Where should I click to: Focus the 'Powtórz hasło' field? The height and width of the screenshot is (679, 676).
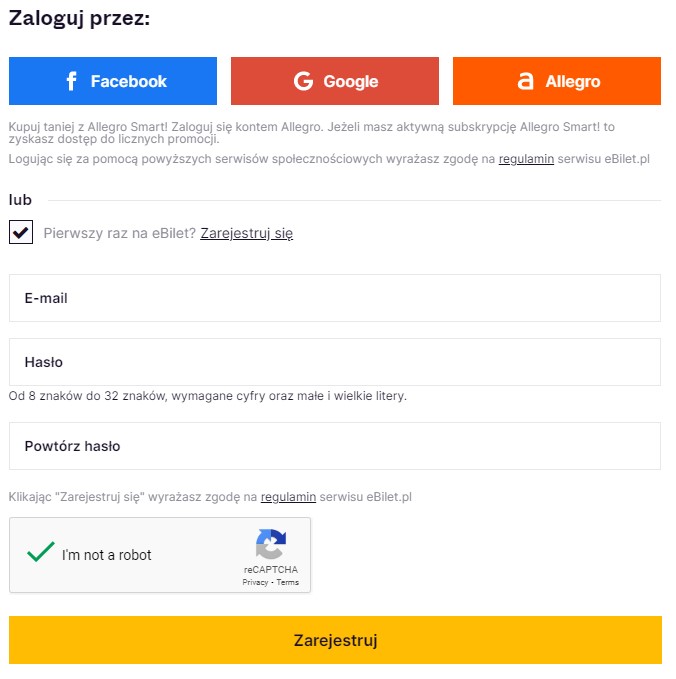335,446
